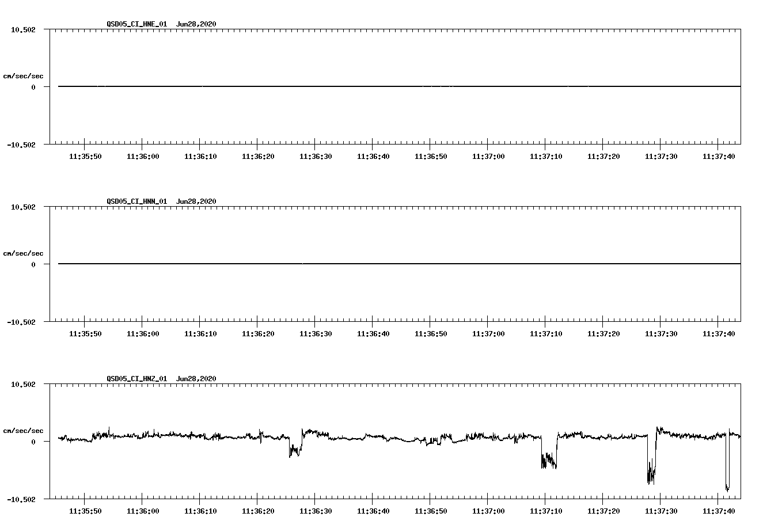Click the HNZ trace dip near 11:37:10
This screenshot has height=532, width=782.
[549, 459]
